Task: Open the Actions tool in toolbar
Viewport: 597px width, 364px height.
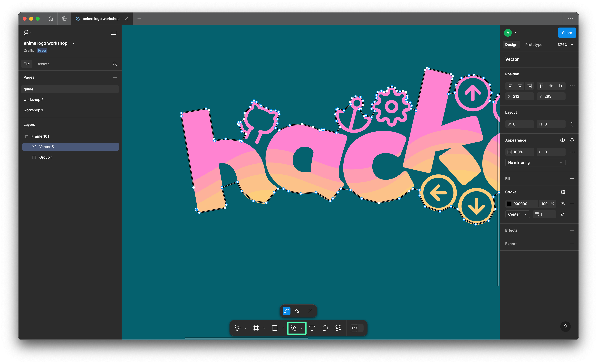Action: 338,328
